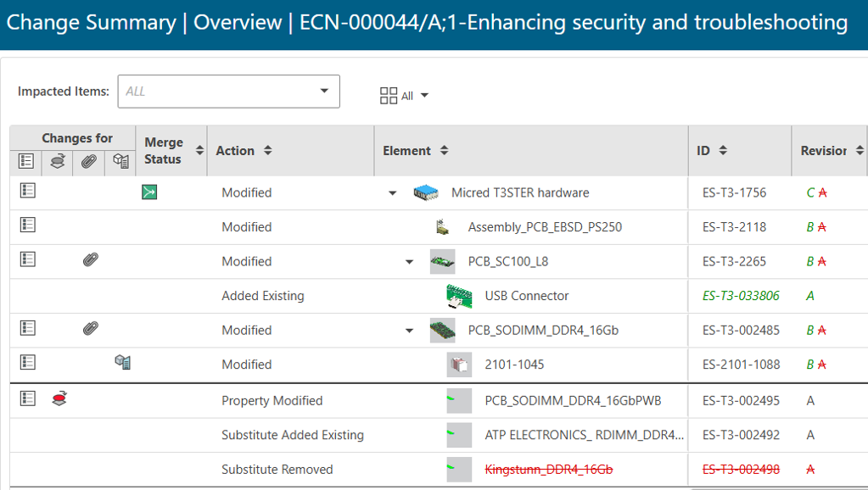Toggle the structure changes filter in header
The image size is (868, 490).
58,162
